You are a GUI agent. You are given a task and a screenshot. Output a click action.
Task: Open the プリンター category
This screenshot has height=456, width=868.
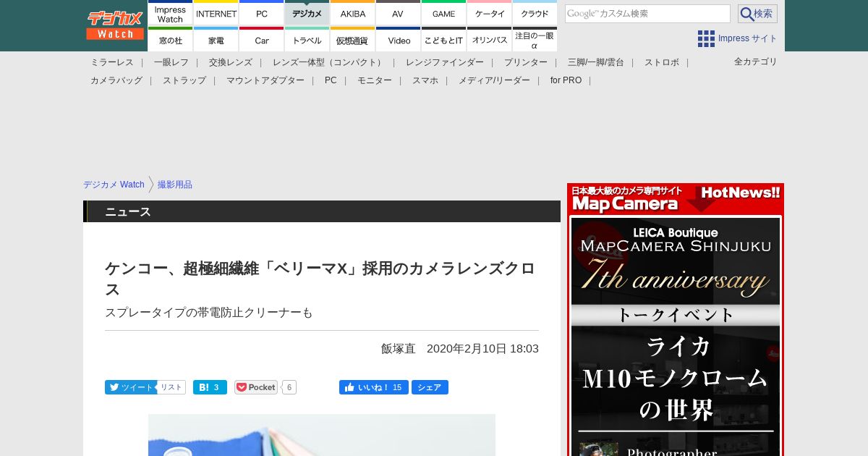(526, 62)
